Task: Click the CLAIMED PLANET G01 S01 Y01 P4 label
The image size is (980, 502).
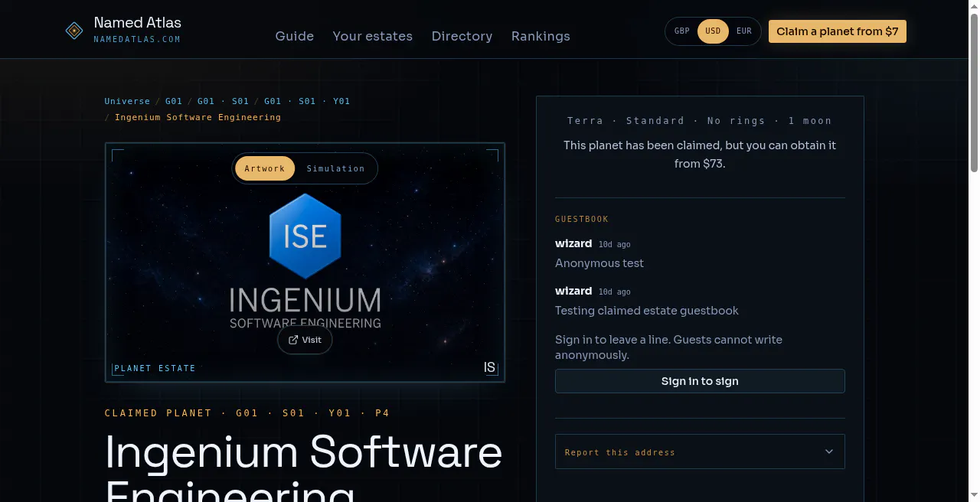Action: click(x=247, y=413)
